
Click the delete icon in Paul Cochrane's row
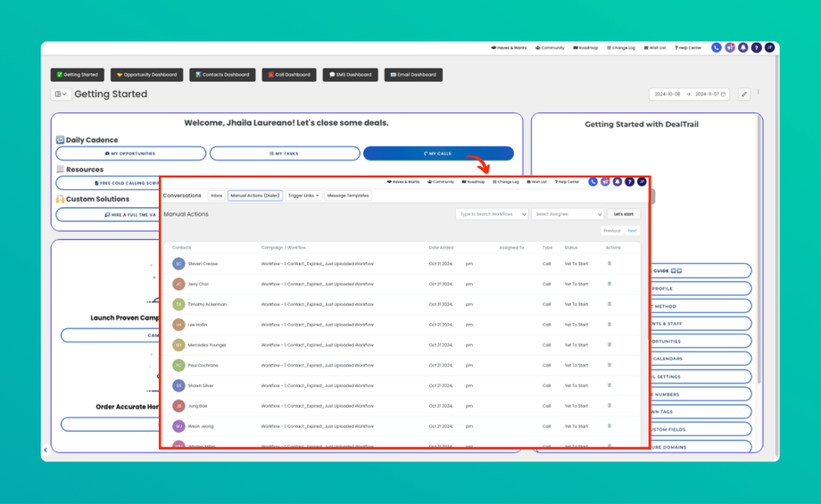[x=610, y=365]
